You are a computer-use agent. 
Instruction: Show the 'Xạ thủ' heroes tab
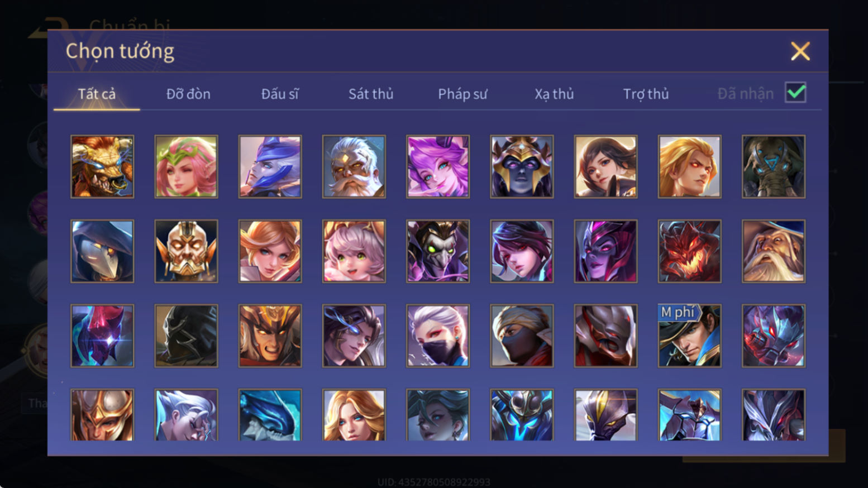tap(554, 94)
